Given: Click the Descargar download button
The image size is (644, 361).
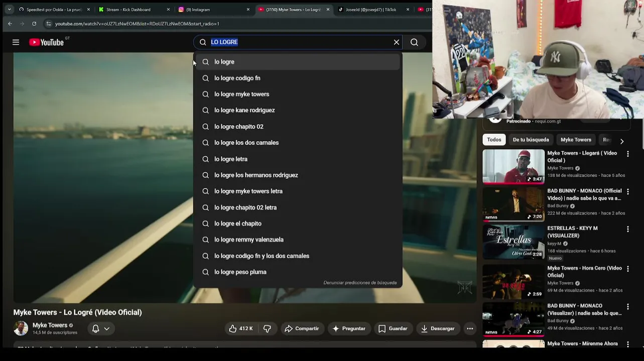Looking at the screenshot, I should pos(438,328).
